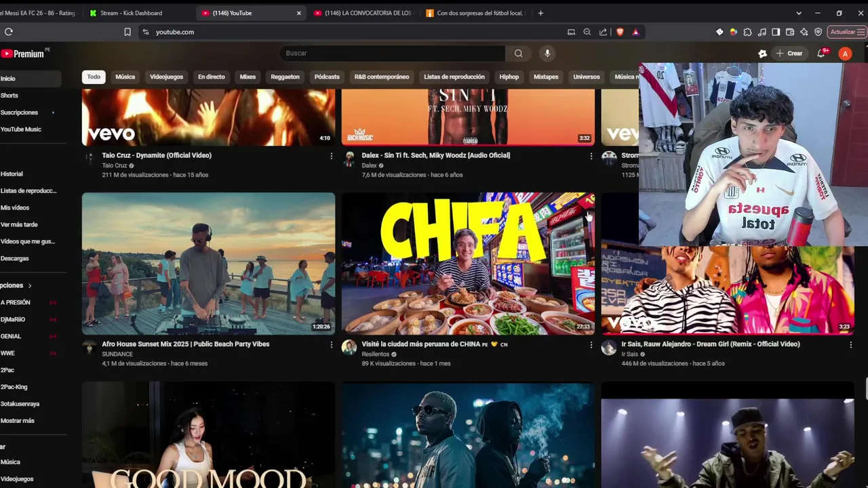
Task: Open options menu for Taio Cruz Dynamite video
Action: pyautogui.click(x=331, y=156)
